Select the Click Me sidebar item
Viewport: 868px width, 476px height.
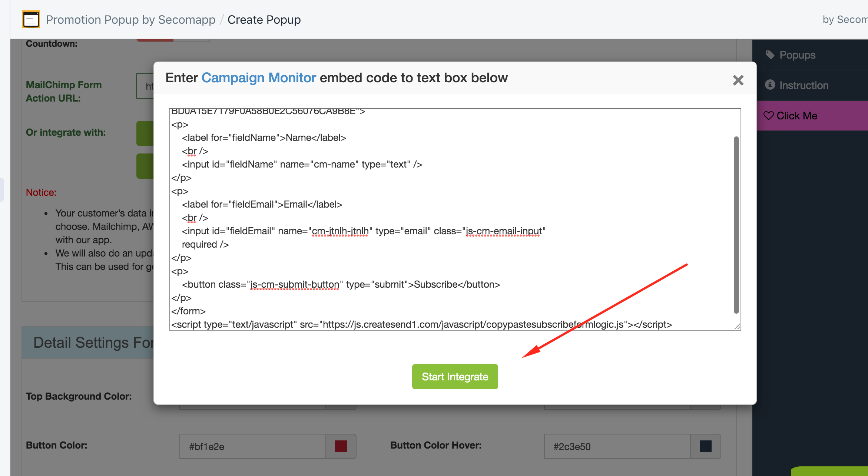tap(810, 116)
